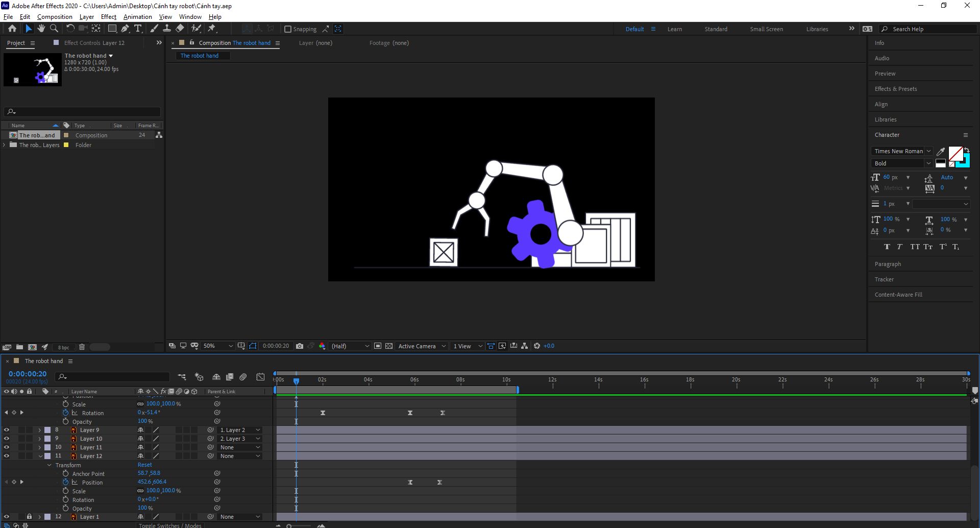Open the Effects & Presets panel

(896, 89)
